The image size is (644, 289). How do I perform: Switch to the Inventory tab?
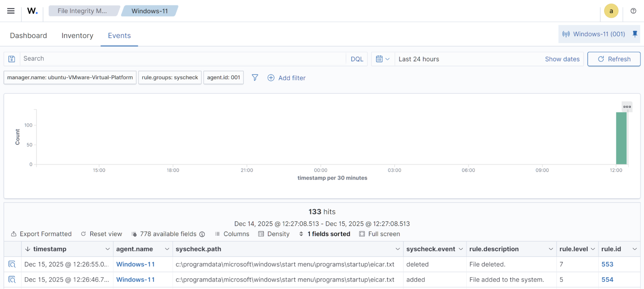[x=77, y=35]
